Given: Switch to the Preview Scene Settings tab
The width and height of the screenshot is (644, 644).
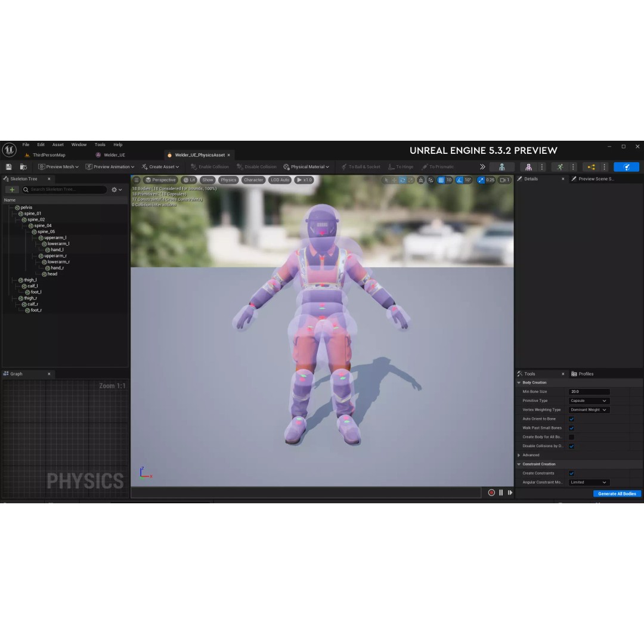Looking at the screenshot, I should pos(593,179).
